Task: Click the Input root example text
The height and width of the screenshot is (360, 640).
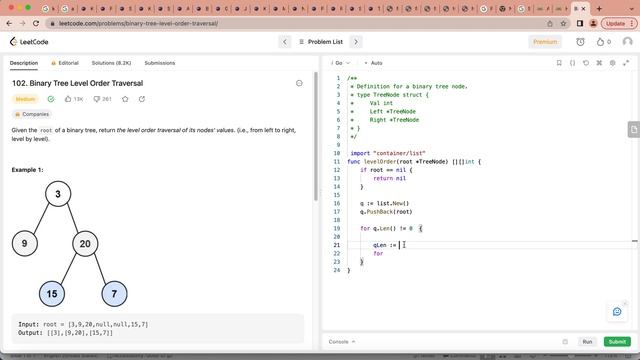Action: (83, 324)
